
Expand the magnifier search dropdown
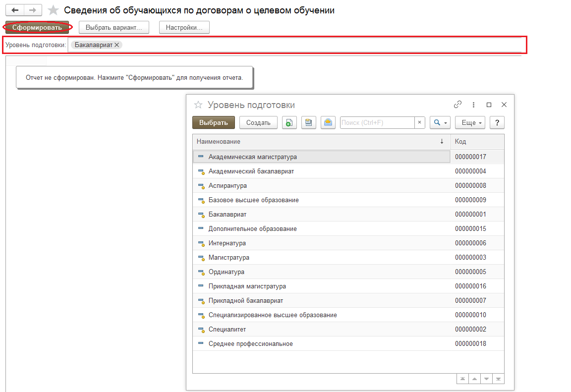(x=440, y=122)
